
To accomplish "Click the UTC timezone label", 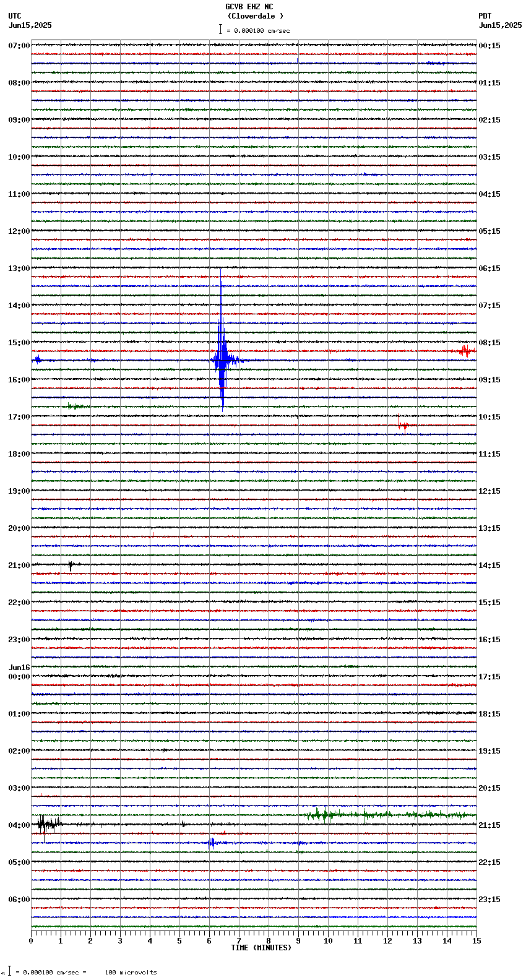I will click(x=15, y=16).
